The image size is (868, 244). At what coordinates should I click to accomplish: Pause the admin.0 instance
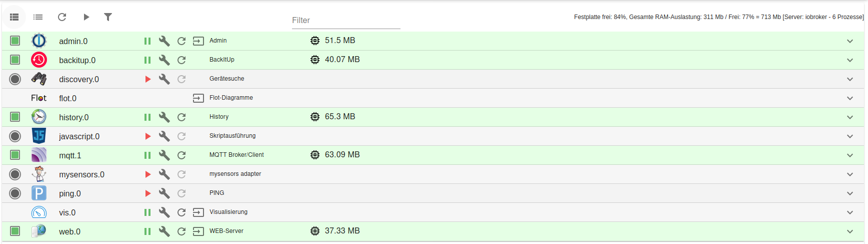[x=147, y=41]
